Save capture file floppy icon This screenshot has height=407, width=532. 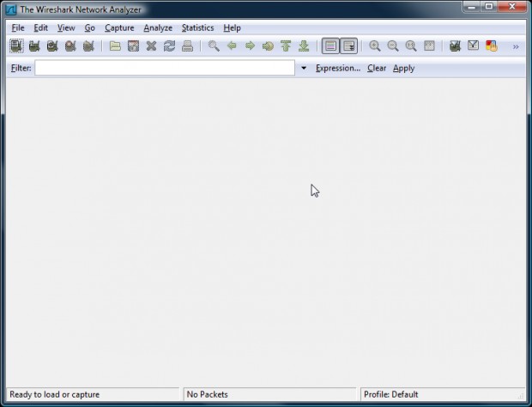click(x=133, y=46)
